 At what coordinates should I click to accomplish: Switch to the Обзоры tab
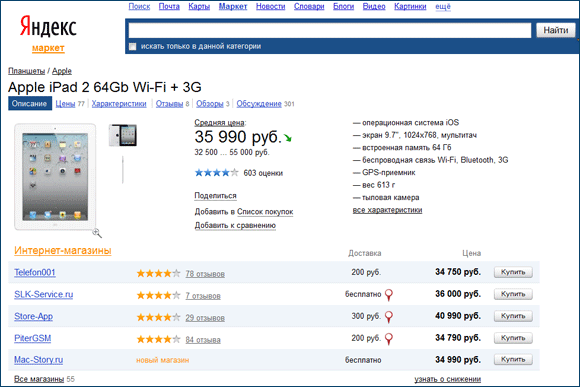[210, 104]
